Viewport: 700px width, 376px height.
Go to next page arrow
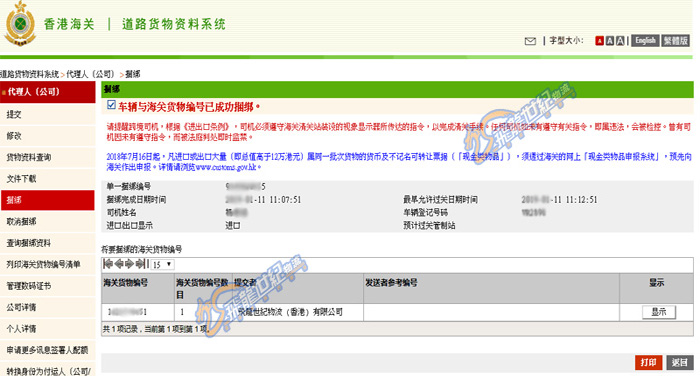[x=129, y=264]
